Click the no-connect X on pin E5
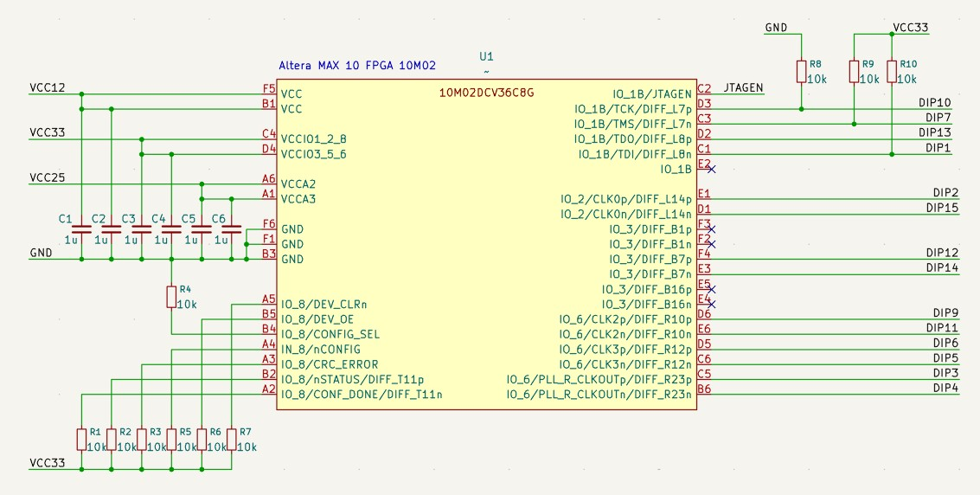This screenshot has height=495, width=980. (x=711, y=289)
